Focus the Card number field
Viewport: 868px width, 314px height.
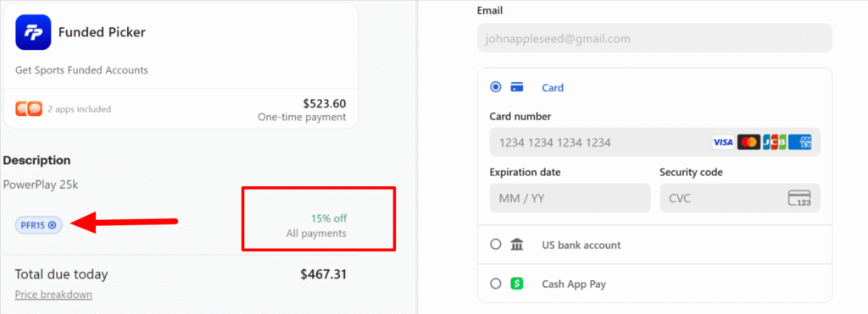pos(655,143)
